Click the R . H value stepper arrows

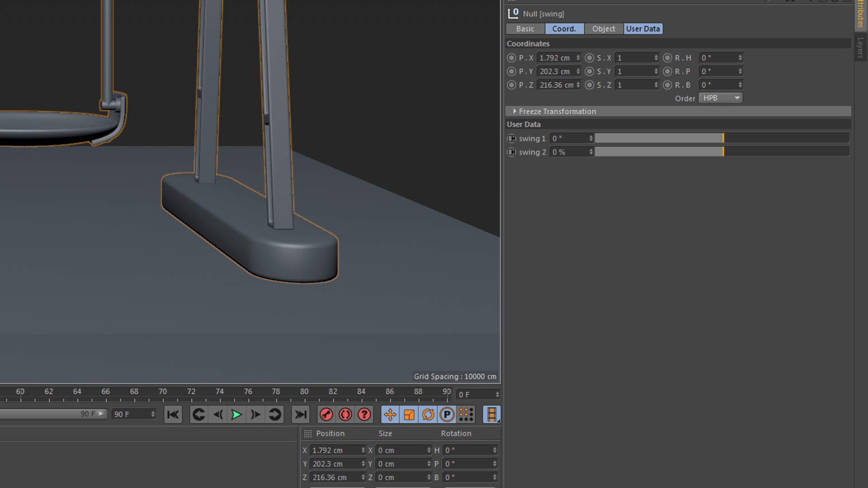pos(740,58)
